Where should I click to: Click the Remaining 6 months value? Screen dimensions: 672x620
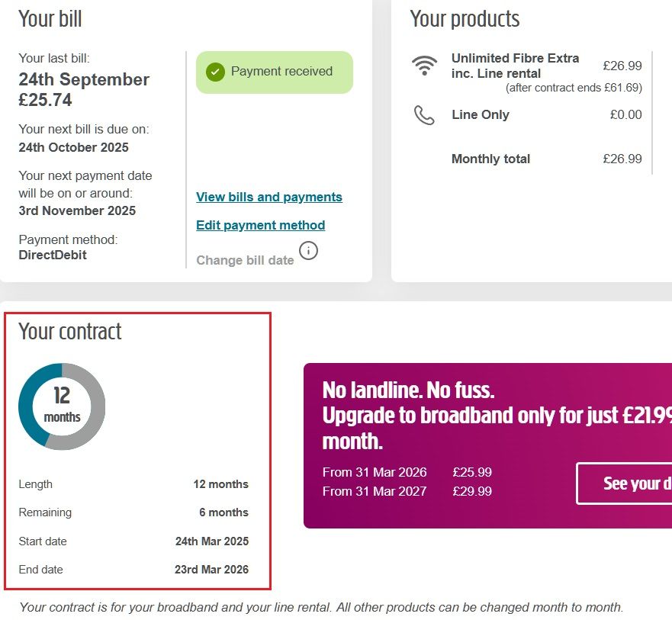coord(223,512)
